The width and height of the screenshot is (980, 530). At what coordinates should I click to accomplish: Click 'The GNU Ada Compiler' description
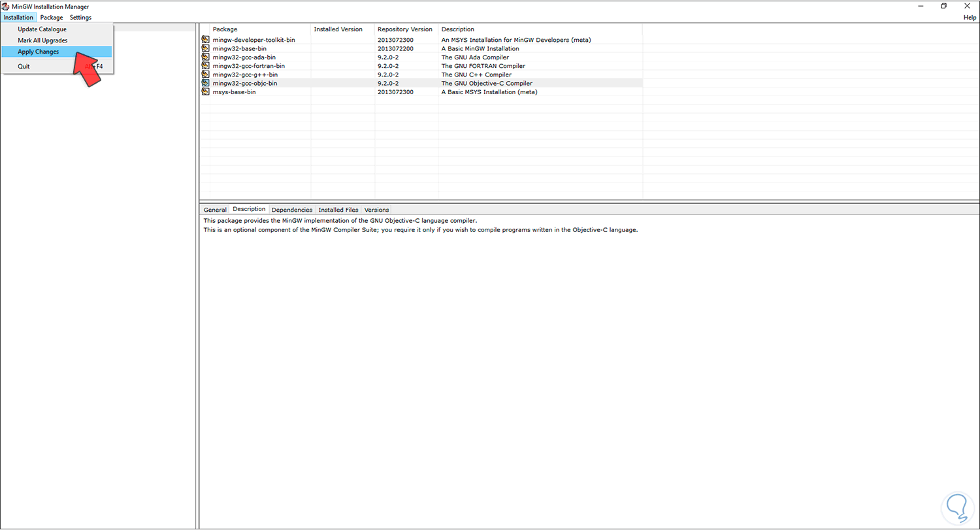click(x=474, y=57)
